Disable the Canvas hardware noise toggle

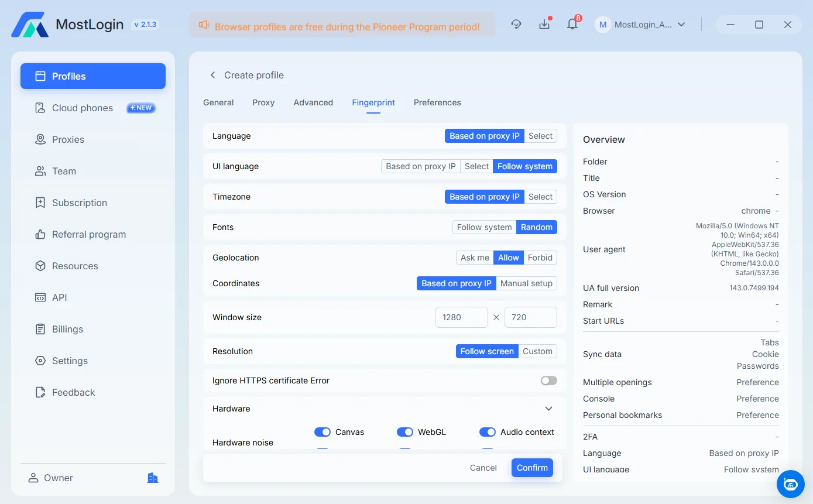[323, 431]
